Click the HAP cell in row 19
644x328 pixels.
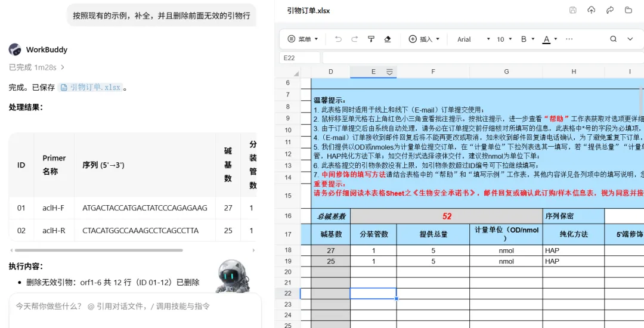click(574, 261)
